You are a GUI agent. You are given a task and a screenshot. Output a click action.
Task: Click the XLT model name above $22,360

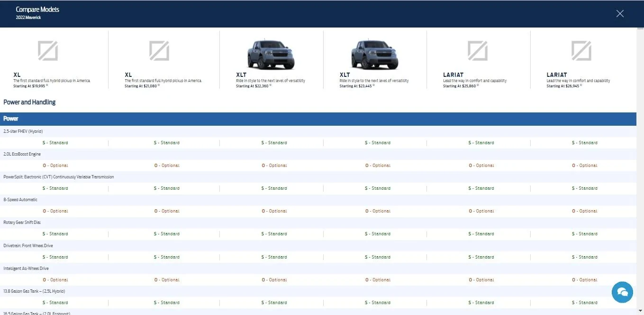click(x=241, y=75)
